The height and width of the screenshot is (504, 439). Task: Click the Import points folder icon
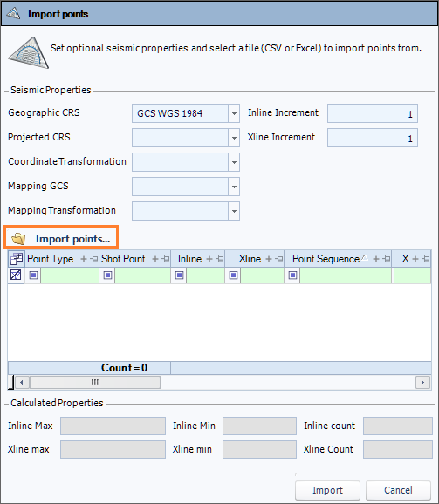click(x=18, y=239)
